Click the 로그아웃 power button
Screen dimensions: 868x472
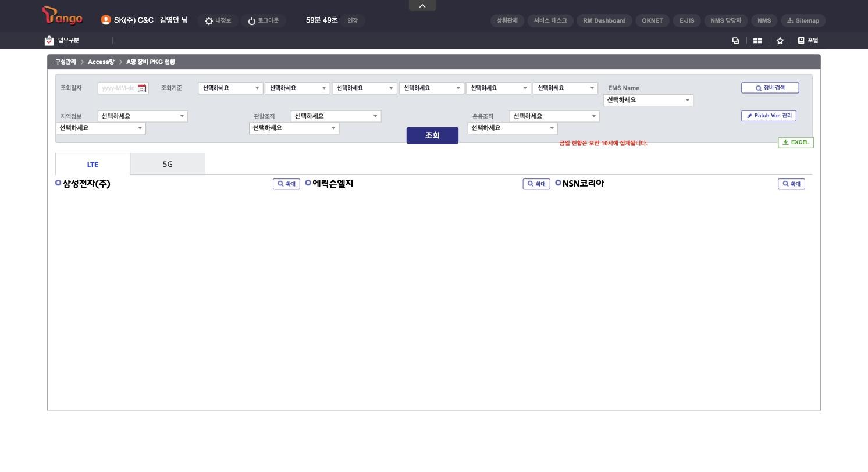point(263,20)
